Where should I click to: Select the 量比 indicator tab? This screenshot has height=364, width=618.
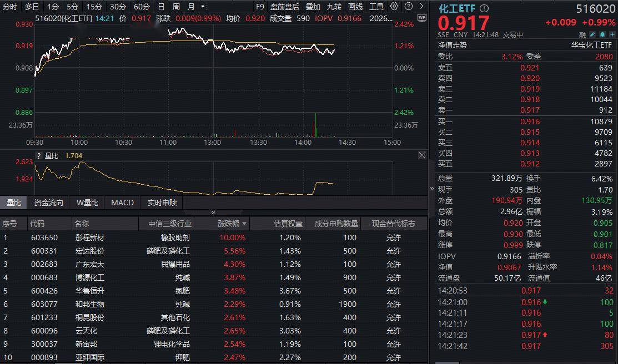[13, 203]
